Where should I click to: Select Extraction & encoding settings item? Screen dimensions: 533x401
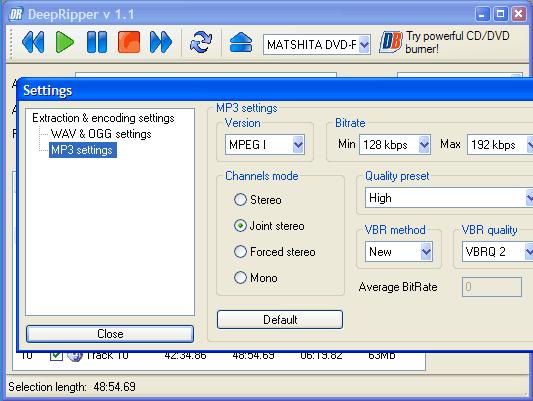pyautogui.click(x=103, y=118)
